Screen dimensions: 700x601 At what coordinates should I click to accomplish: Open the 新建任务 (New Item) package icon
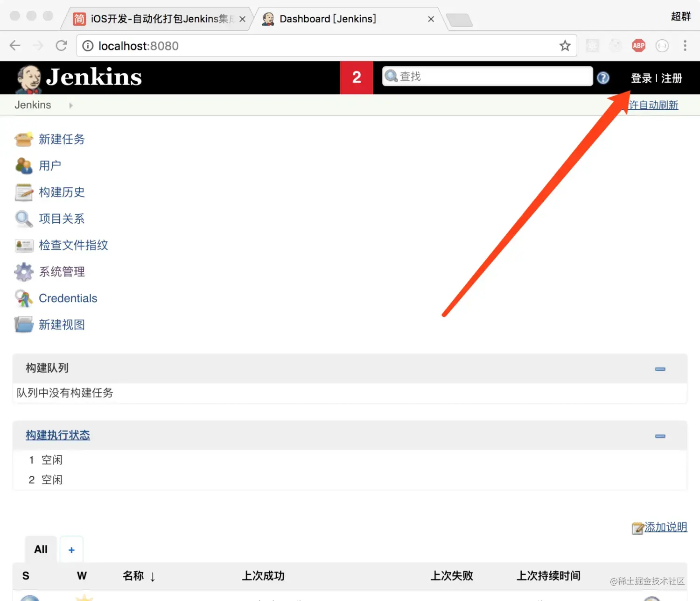tap(24, 139)
